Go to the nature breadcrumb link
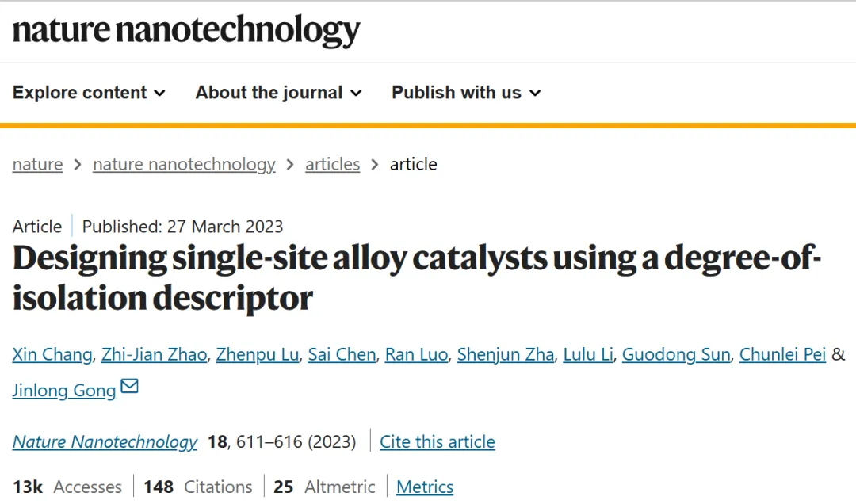The width and height of the screenshot is (856, 504). [x=38, y=164]
